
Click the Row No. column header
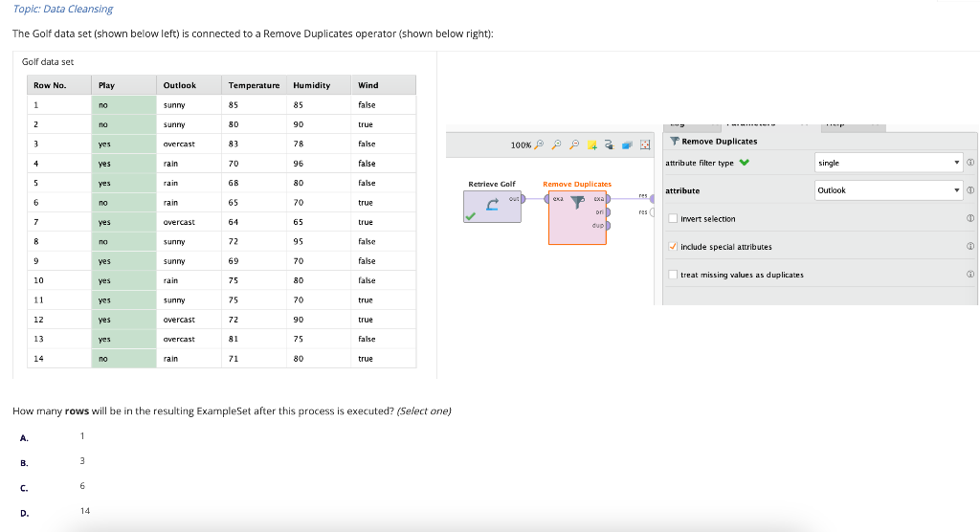pyautogui.click(x=59, y=85)
